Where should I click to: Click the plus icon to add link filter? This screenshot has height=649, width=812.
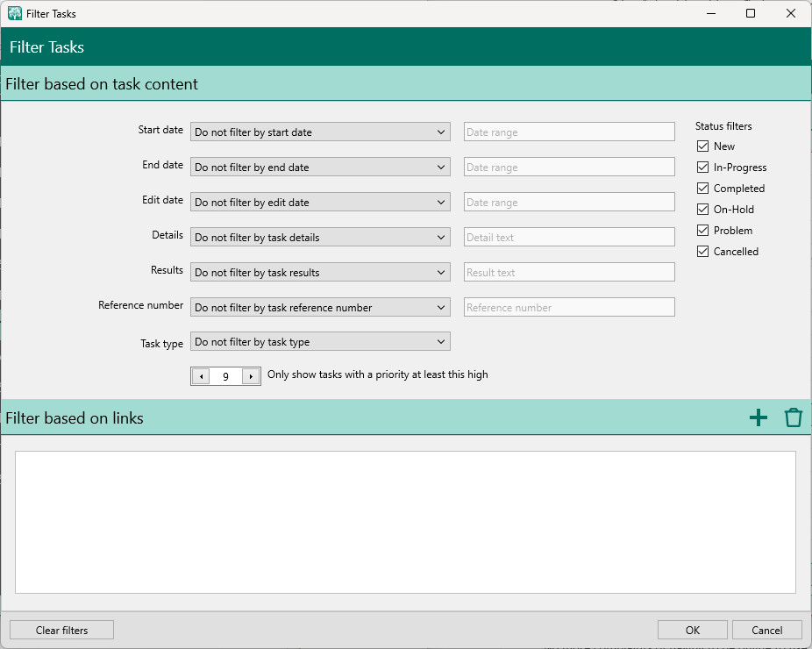[x=759, y=418]
